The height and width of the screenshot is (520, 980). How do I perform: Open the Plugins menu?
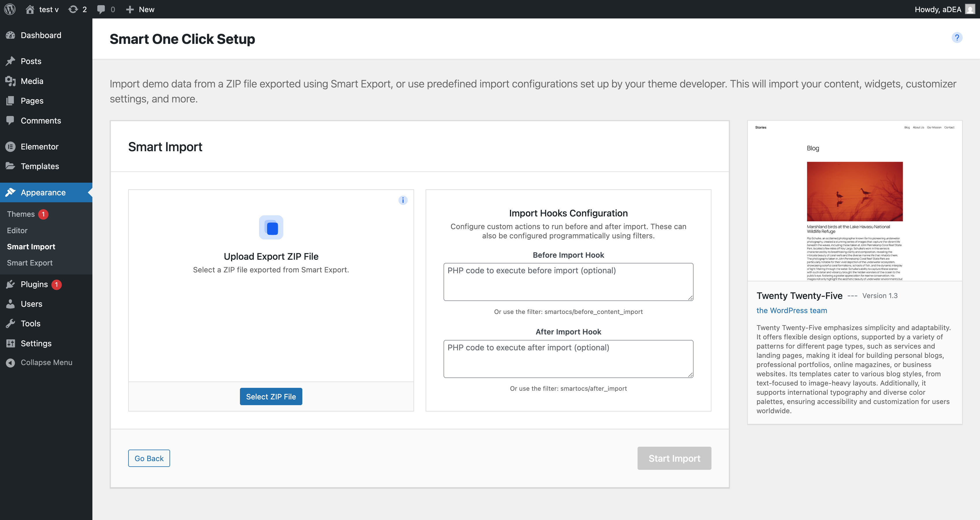(34, 284)
